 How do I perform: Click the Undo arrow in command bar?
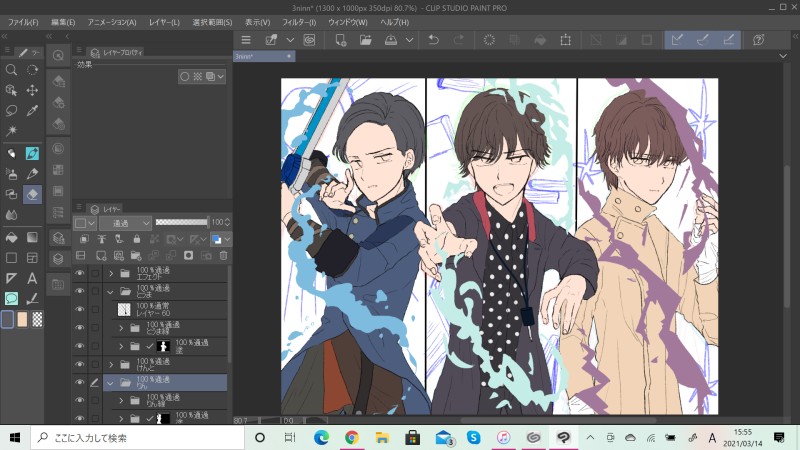click(x=434, y=40)
